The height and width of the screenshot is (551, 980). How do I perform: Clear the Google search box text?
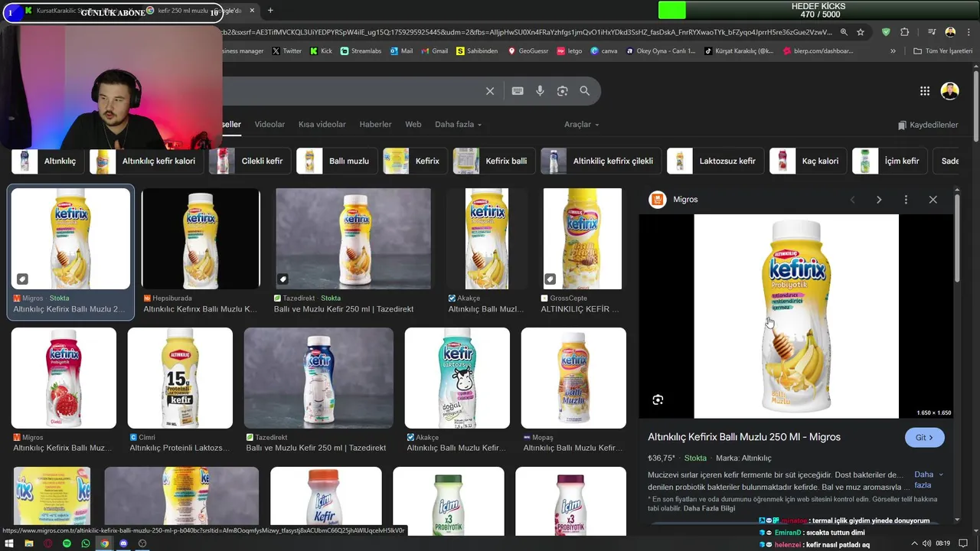coord(490,91)
